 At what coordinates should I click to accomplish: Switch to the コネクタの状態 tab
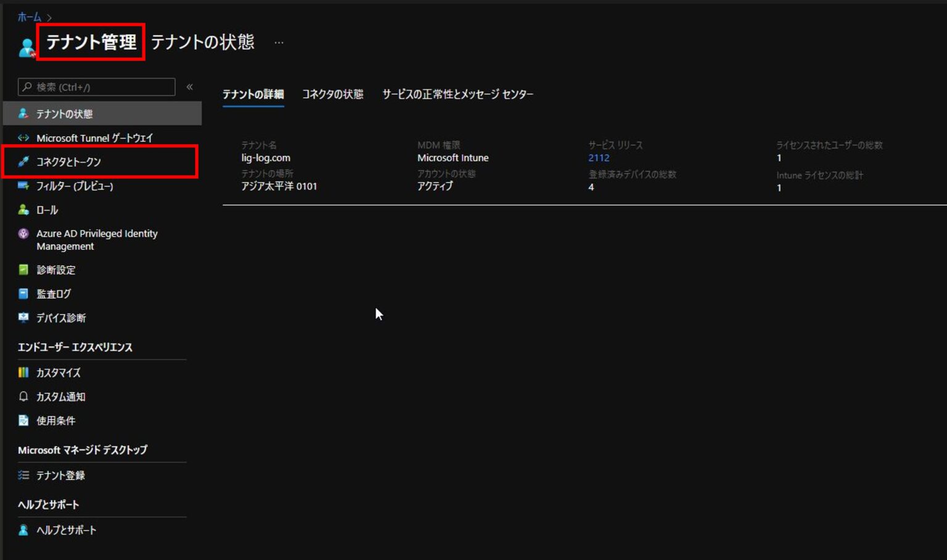coord(333,94)
